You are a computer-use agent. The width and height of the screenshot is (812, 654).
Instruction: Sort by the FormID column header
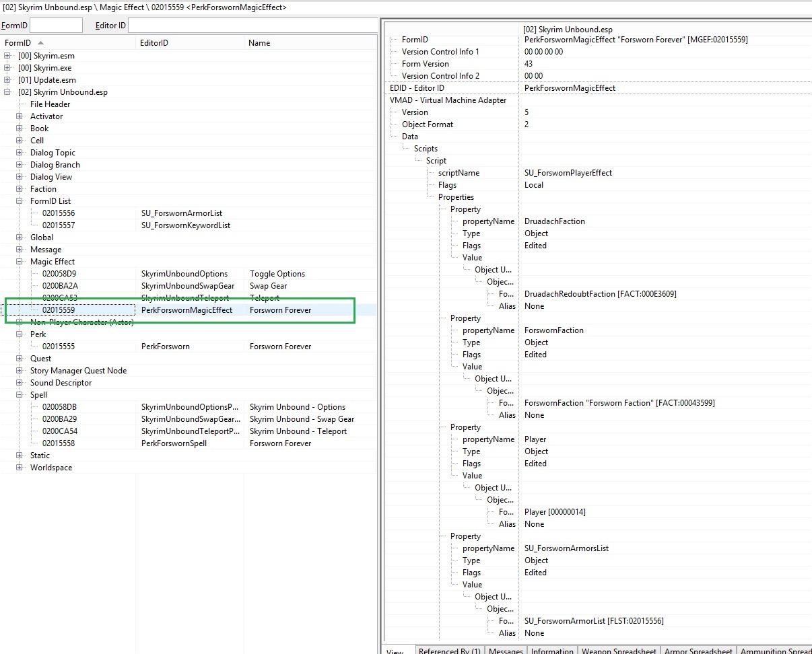pos(68,42)
